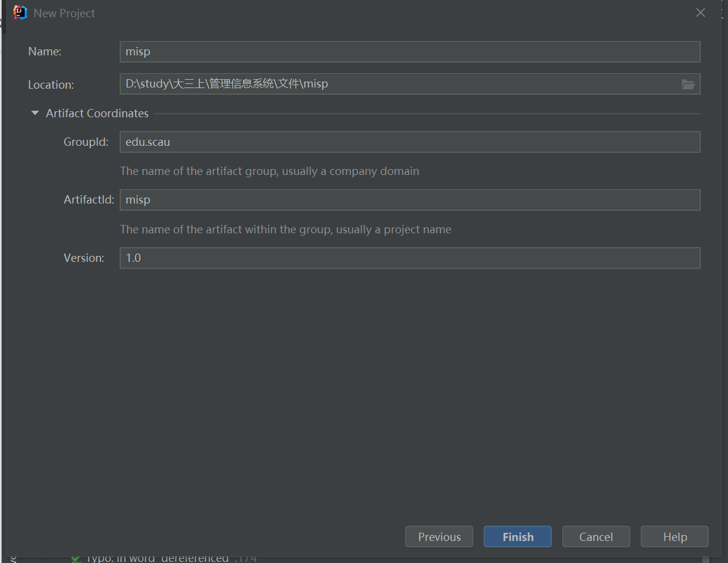Screen dimensions: 728x563
Task: Select the typo inspection entry behind dialog
Action: [x=158, y=558]
